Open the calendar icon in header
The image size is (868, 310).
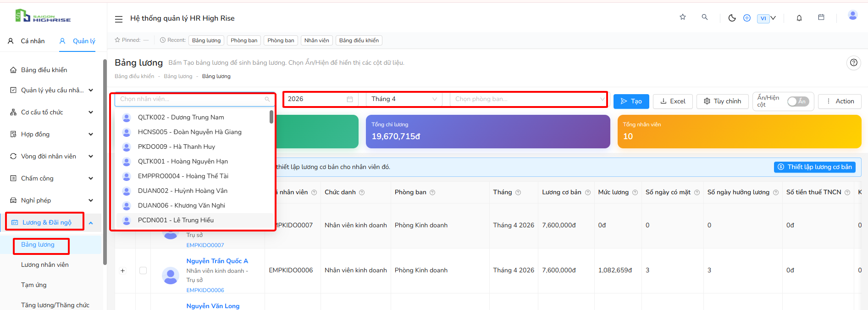[821, 17]
